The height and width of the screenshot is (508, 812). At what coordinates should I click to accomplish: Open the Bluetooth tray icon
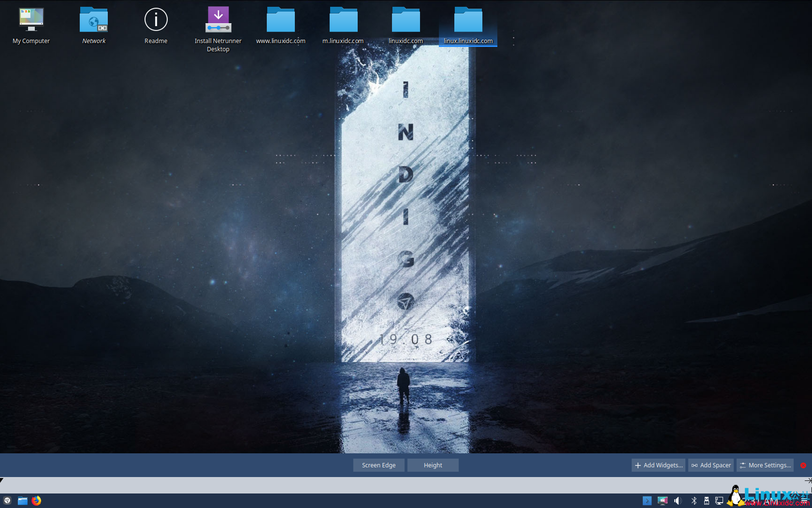pos(694,501)
